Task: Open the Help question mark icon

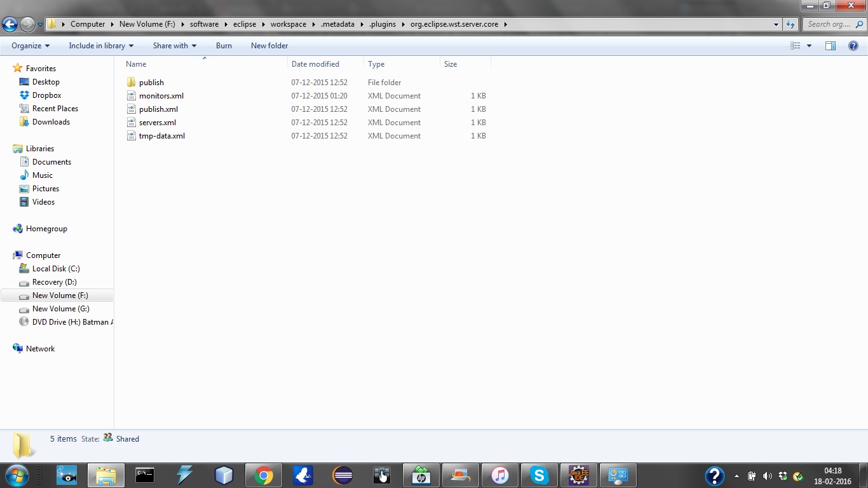Action: 853,46
